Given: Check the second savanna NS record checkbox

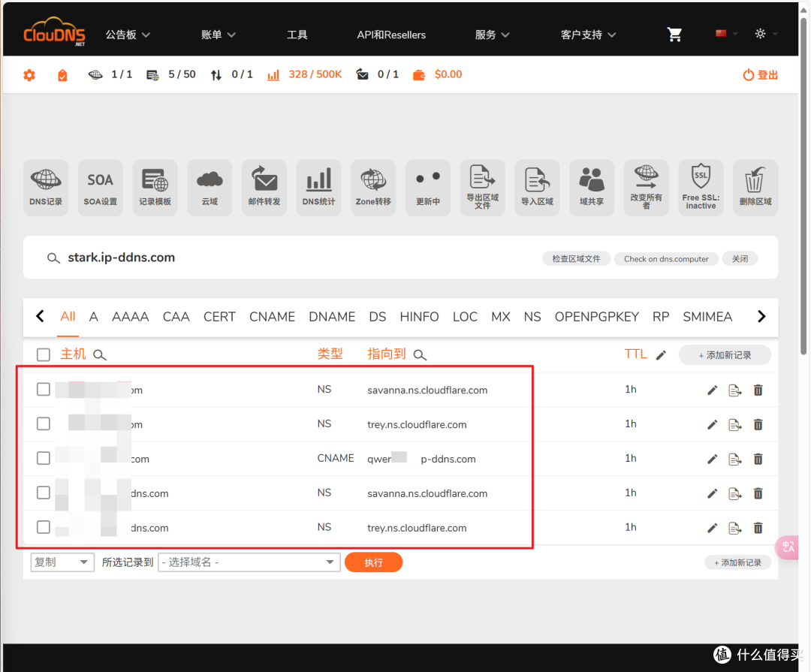Looking at the screenshot, I should (x=44, y=493).
